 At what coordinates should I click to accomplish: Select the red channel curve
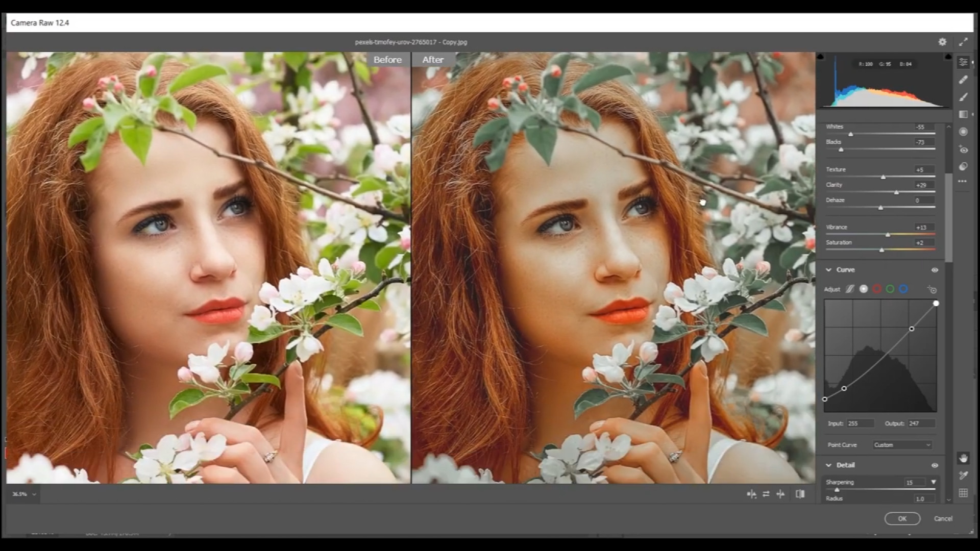(x=877, y=289)
